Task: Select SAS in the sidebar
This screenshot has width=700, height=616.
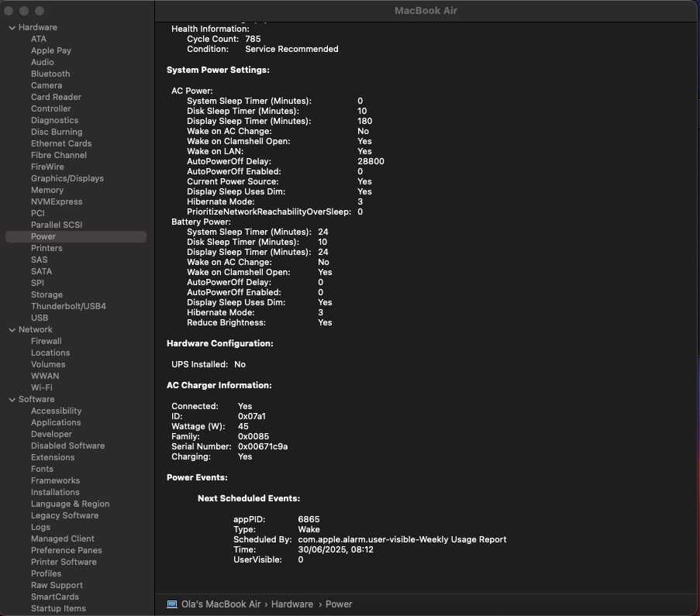Action: click(40, 260)
